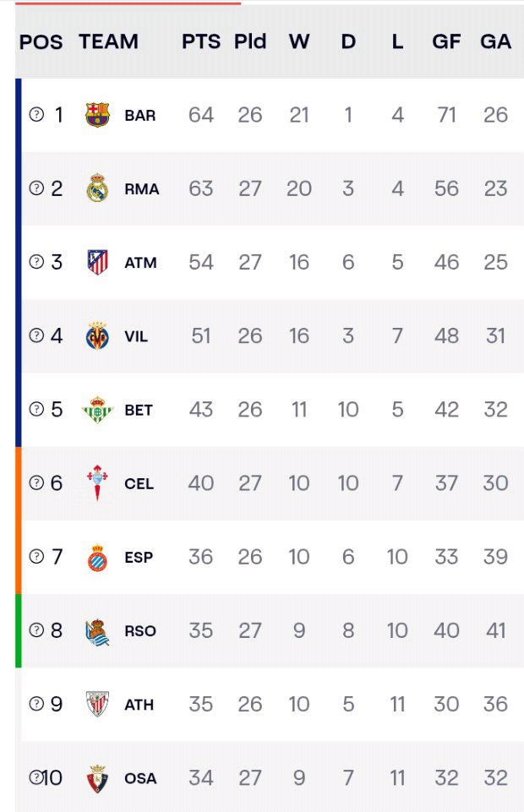The width and height of the screenshot is (524, 812).
Task: Click the orange qualification bar beside CEL
Action: (x=18, y=483)
